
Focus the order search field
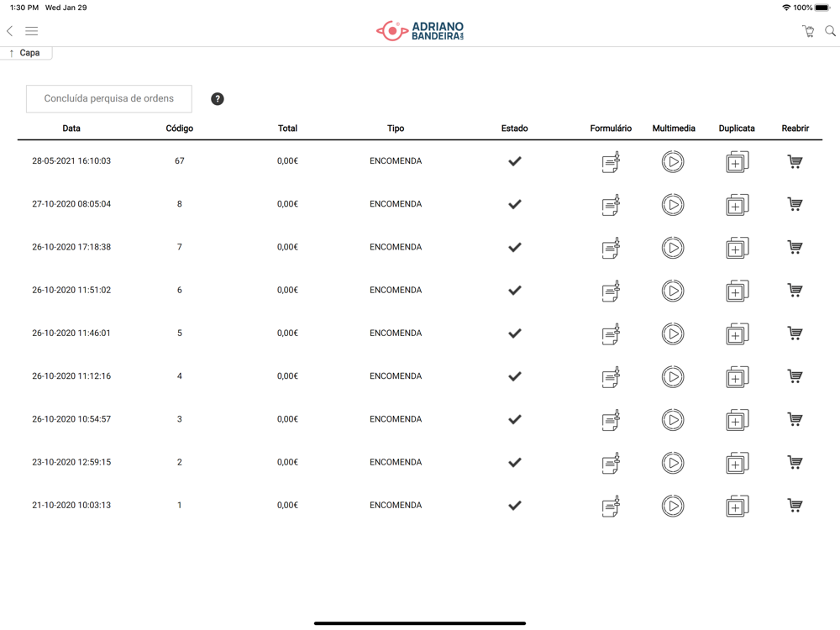point(108,98)
